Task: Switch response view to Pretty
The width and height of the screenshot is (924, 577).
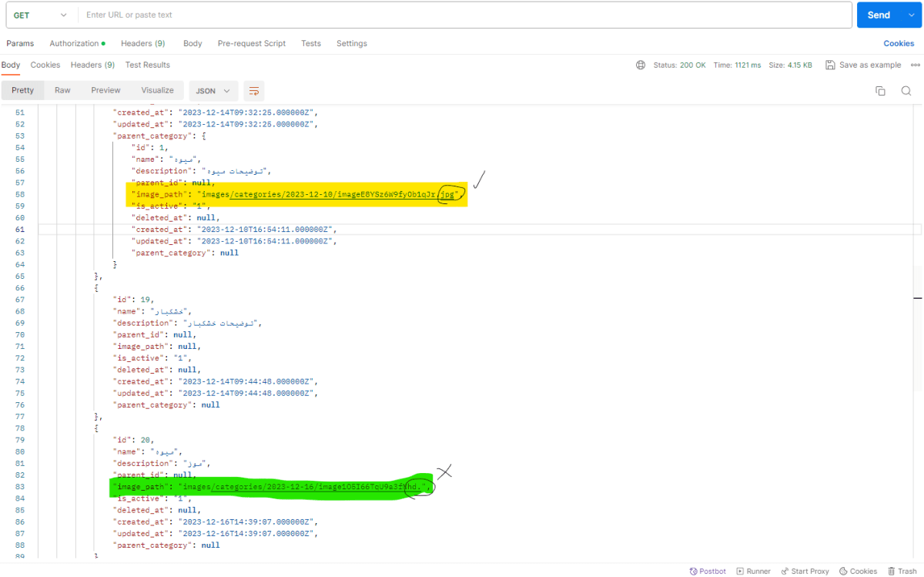Action: point(23,91)
